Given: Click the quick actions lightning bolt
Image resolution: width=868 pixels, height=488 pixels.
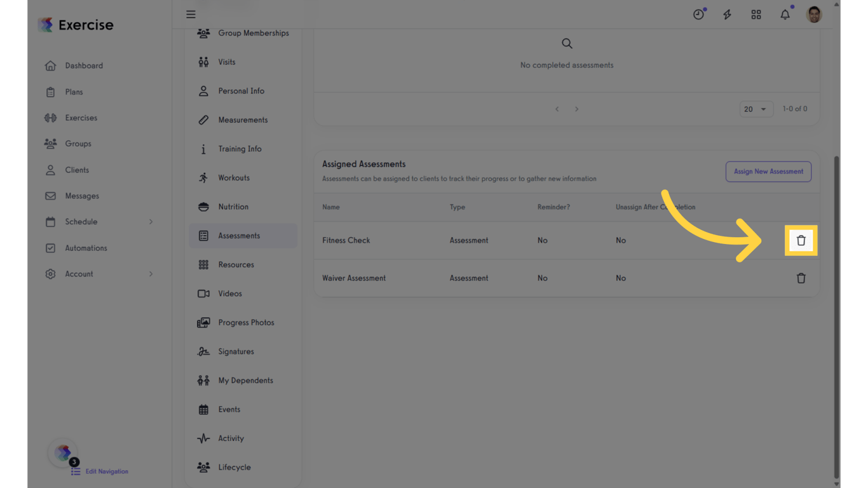Looking at the screenshot, I should pyautogui.click(x=727, y=14).
